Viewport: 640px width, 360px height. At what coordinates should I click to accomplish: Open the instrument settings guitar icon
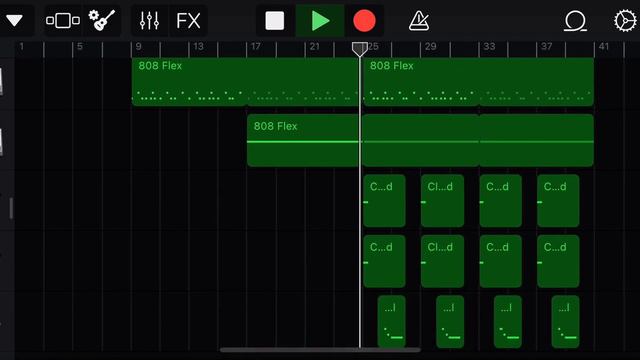(102, 20)
